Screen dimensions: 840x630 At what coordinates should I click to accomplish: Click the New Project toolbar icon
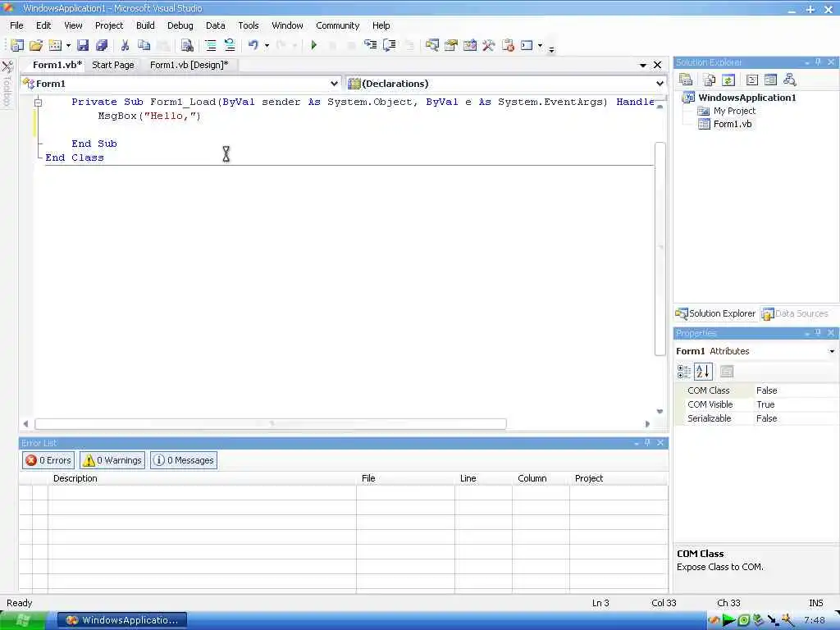pos(17,46)
